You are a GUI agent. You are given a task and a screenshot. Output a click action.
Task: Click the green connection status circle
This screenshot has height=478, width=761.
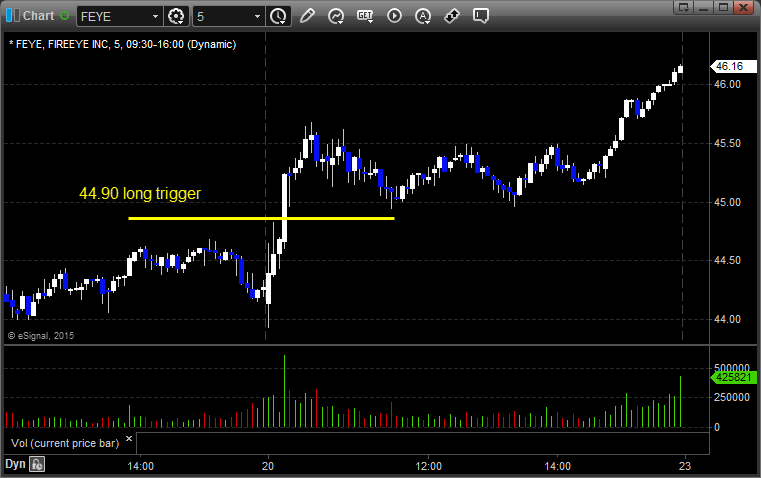tap(64, 16)
